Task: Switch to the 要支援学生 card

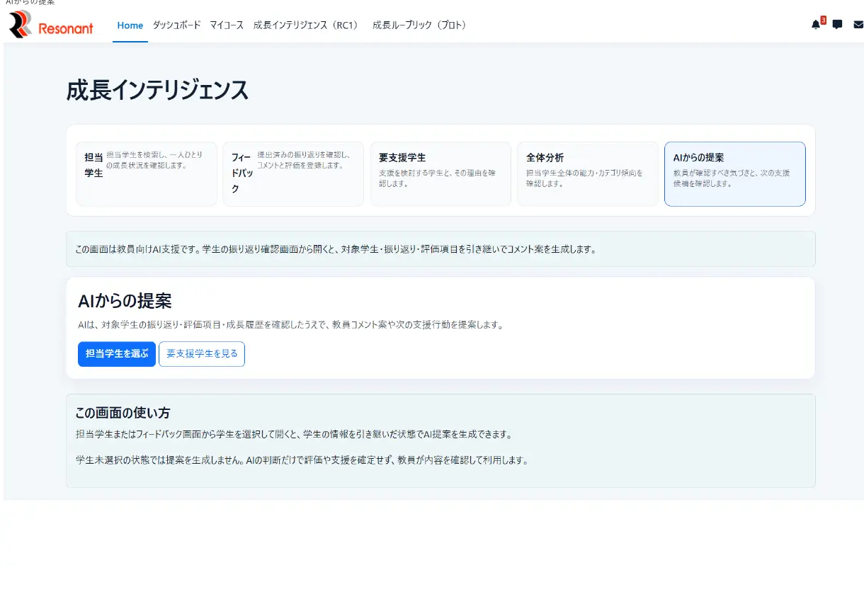Action: (440, 174)
